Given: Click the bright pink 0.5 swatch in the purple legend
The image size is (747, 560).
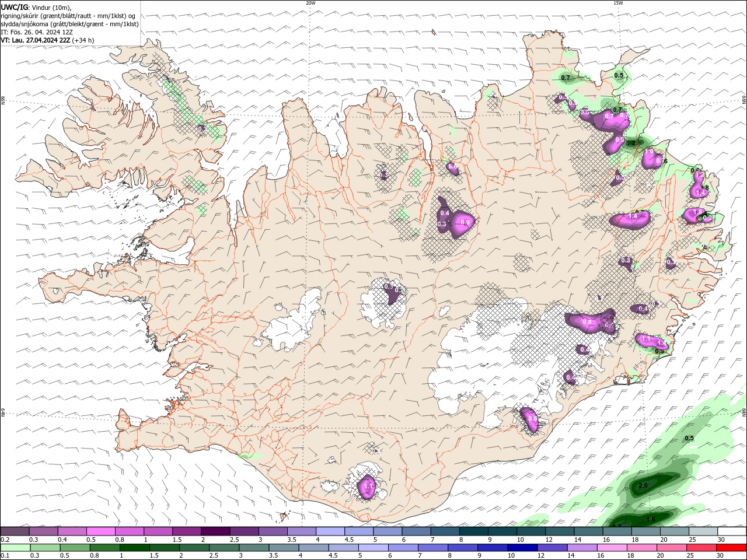Looking at the screenshot, I should tap(100, 531).
